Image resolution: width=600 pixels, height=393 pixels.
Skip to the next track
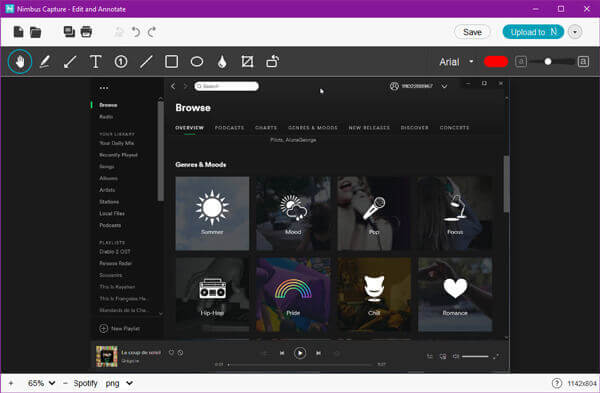(318, 353)
